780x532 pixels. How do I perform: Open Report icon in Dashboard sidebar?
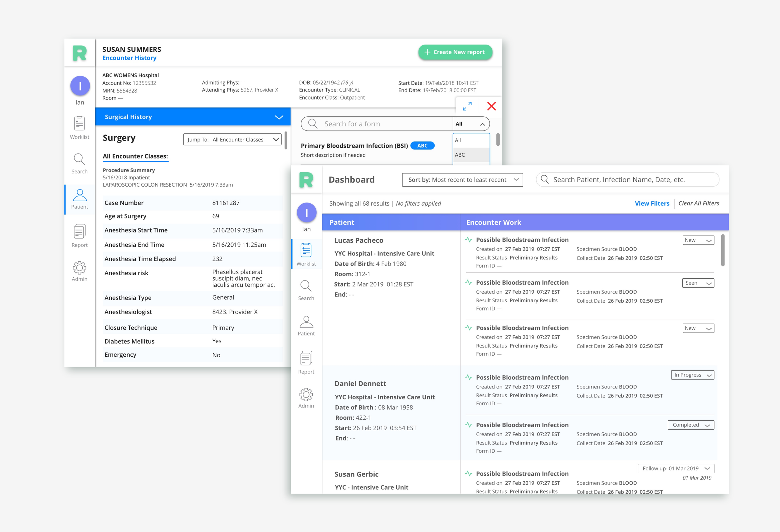point(306,362)
